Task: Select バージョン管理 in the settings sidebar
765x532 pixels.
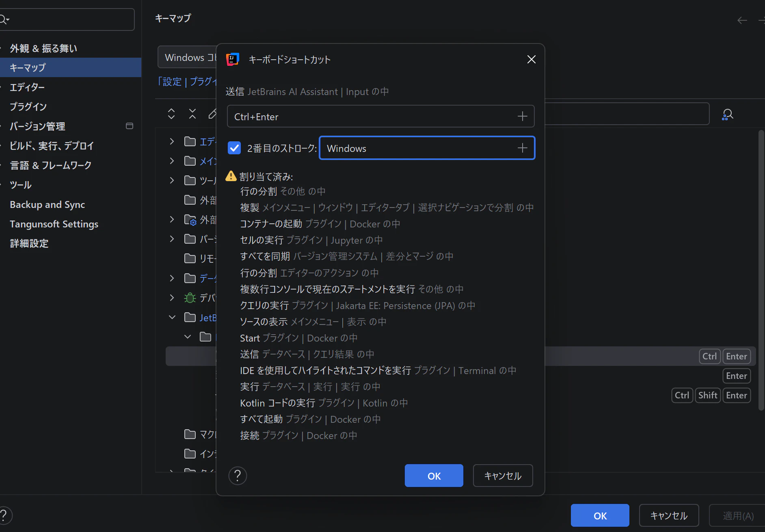Action: pos(37,126)
